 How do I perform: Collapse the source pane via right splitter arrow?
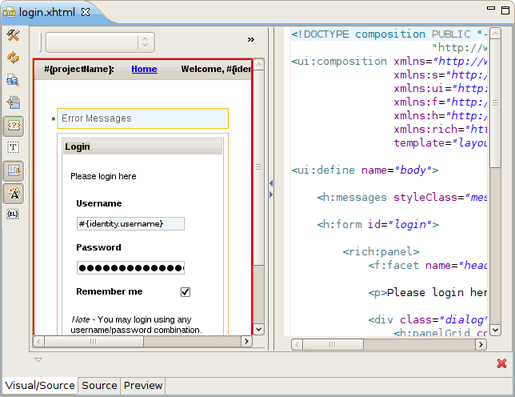point(271,194)
